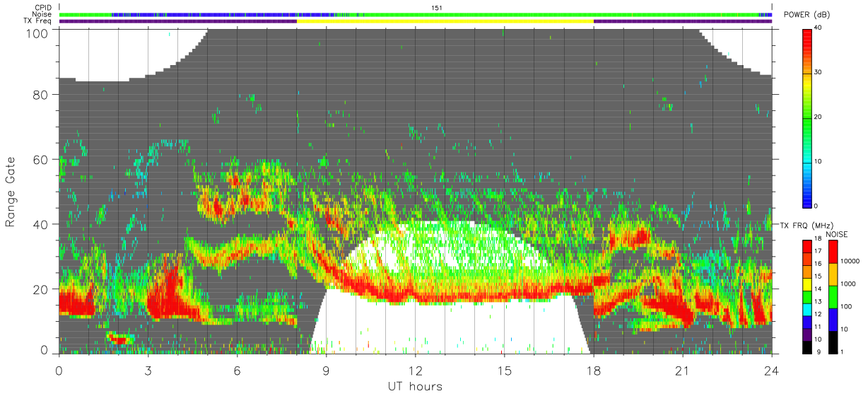Screen dimensions: 868x401
Task: Click the noise legend label 100
Action: pos(847,306)
